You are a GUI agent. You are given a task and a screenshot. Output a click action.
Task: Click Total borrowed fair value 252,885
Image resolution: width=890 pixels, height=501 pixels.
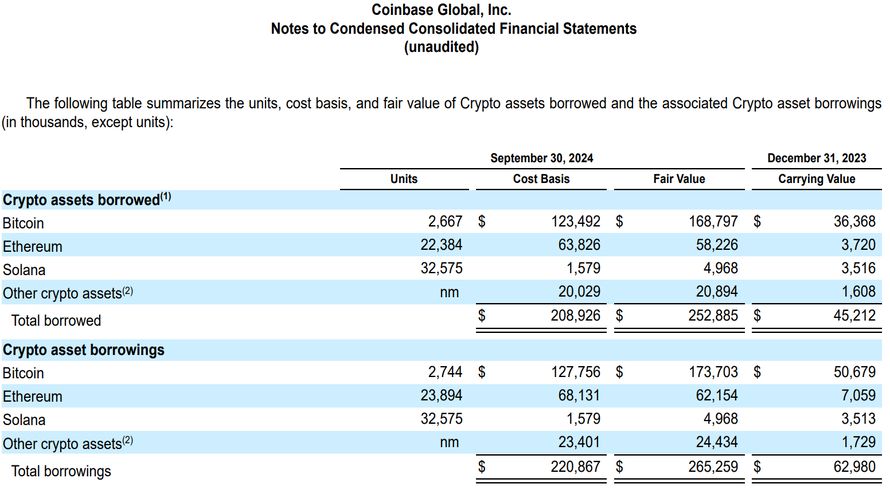(713, 315)
